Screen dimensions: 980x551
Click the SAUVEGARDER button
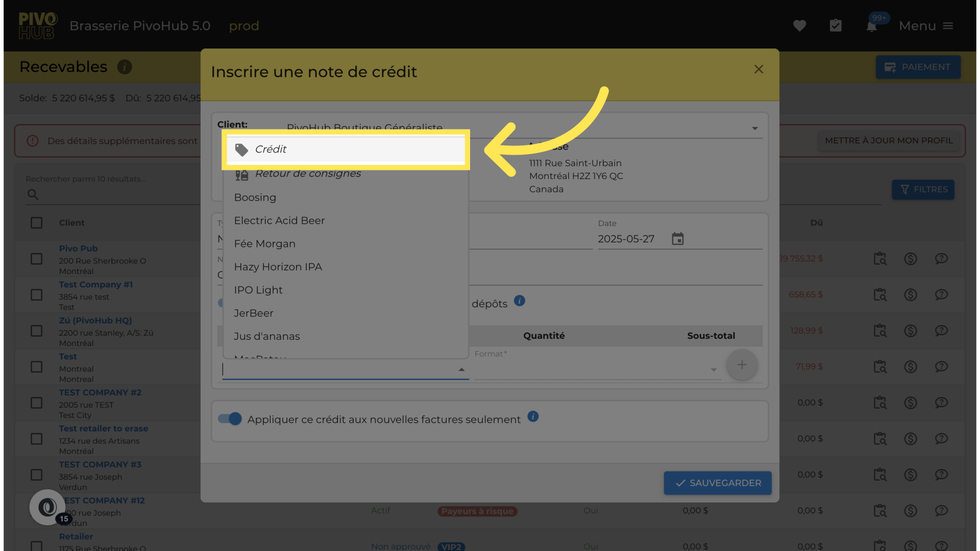(717, 483)
